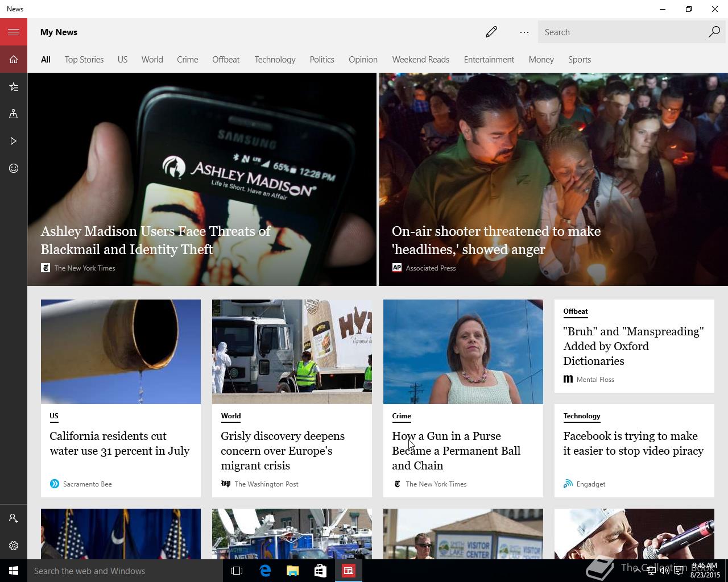The image size is (728, 582).
Task: Open How a Gun in a Purse article
Action: coord(456,451)
